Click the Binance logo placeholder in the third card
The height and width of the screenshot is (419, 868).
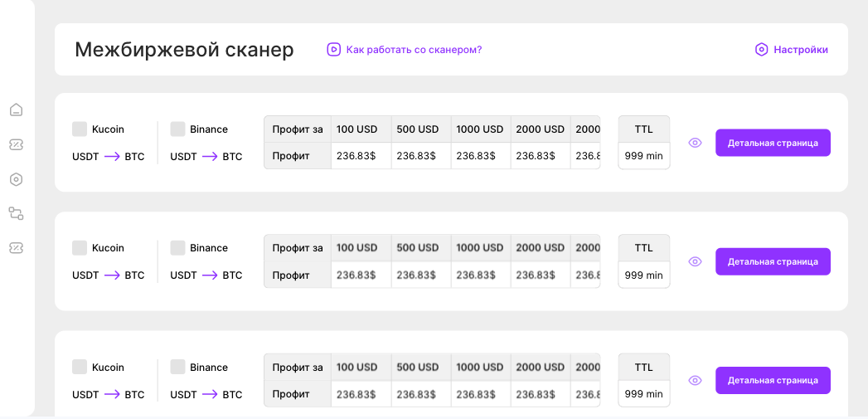(x=177, y=367)
